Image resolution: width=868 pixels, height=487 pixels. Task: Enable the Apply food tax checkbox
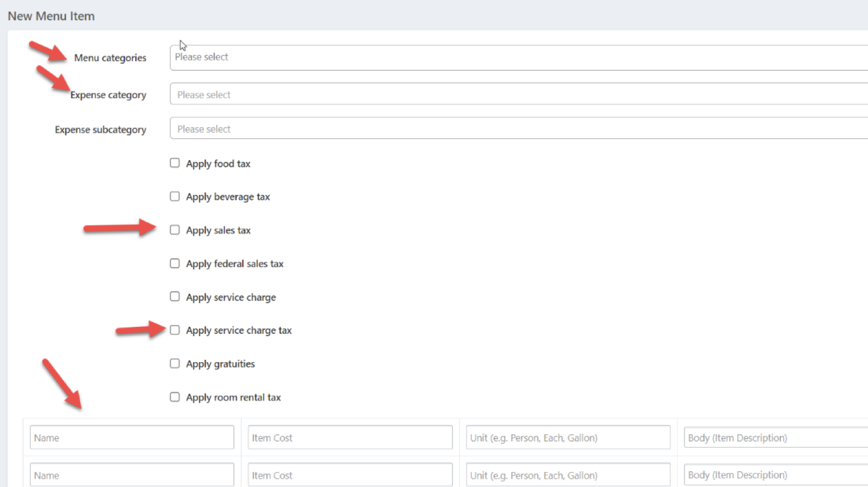pyautogui.click(x=175, y=163)
